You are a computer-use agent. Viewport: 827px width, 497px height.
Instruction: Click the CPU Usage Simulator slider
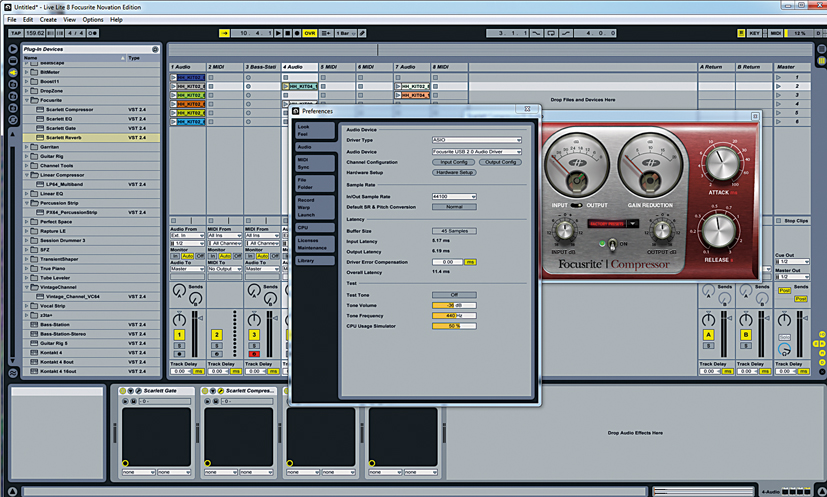pos(454,326)
